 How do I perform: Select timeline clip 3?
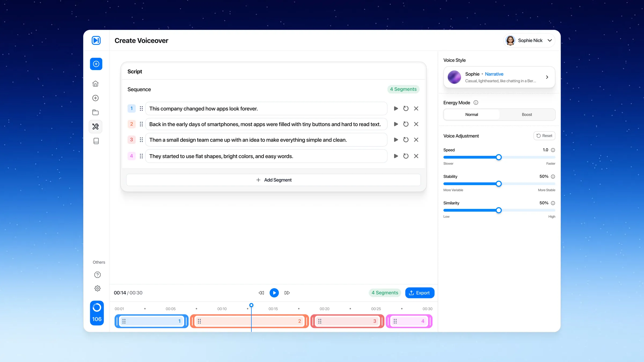click(x=347, y=321)
